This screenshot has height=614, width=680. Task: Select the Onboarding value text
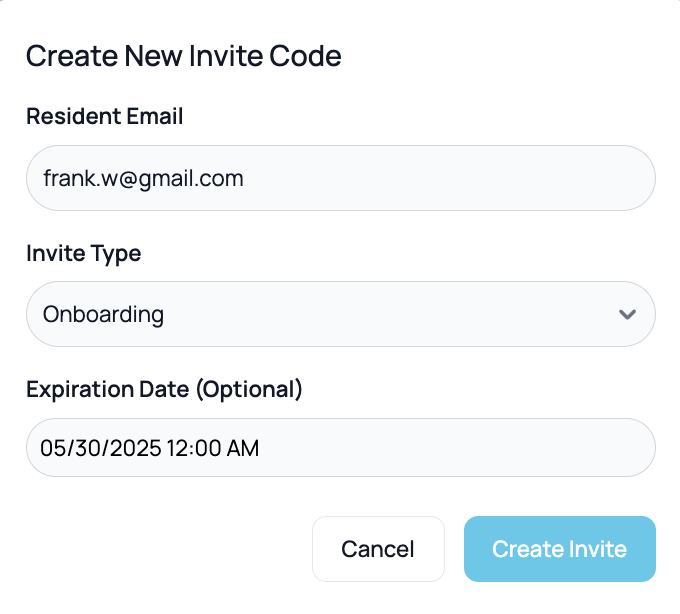(103, 314)
